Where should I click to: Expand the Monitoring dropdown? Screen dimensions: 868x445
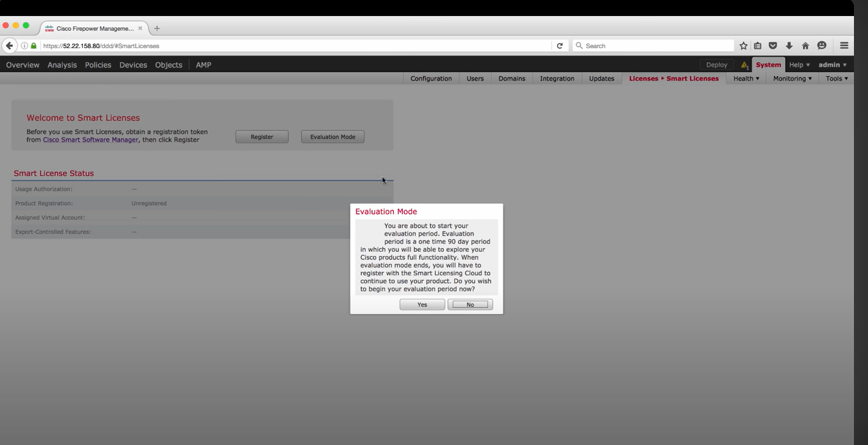click(792, 78)
